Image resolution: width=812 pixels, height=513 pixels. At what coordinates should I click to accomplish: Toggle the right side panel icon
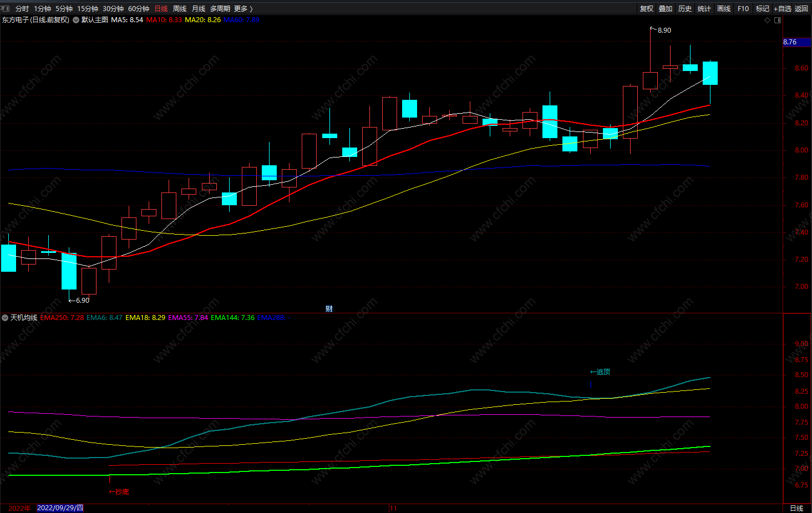[778, 20]
